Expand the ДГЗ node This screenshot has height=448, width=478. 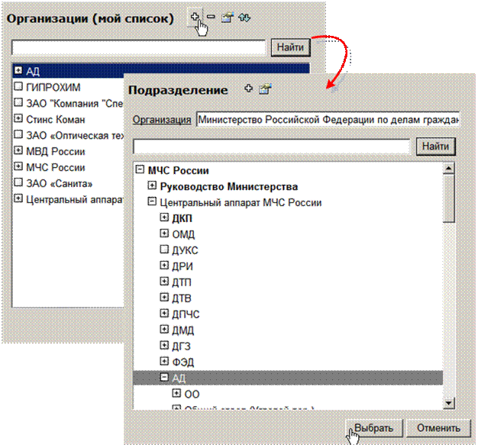[164, 345]
